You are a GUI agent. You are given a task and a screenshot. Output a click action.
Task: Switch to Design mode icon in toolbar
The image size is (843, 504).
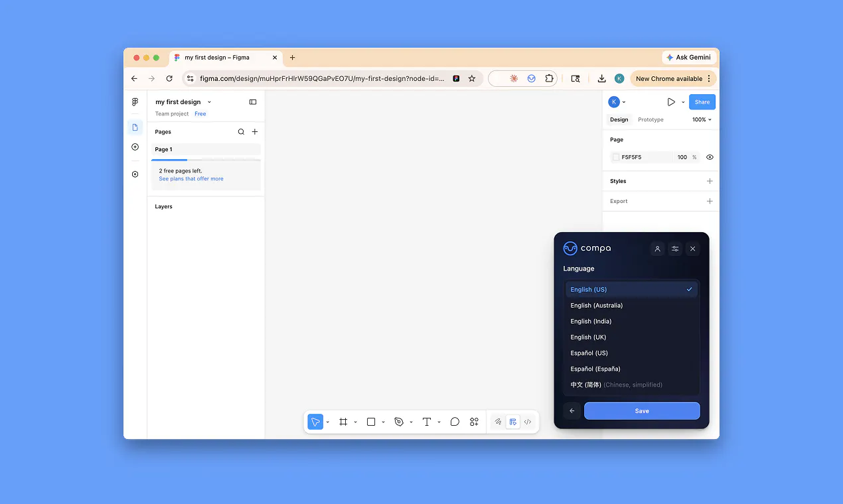(x=512, y=422)
